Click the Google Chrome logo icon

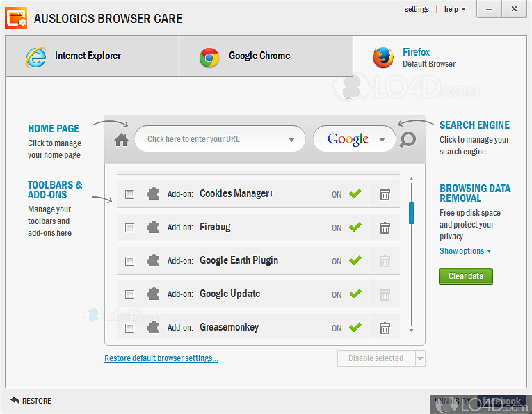click(x=209, y=58)
